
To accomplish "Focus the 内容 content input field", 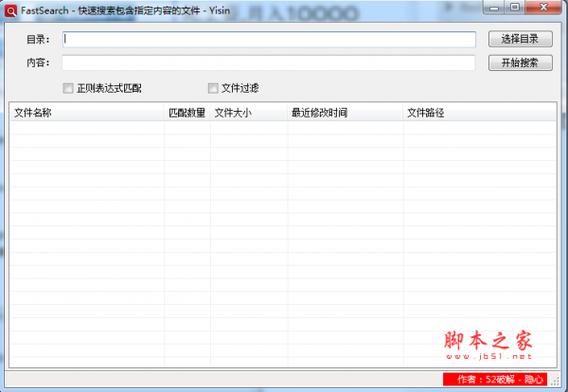I will [x=269, y=62].
